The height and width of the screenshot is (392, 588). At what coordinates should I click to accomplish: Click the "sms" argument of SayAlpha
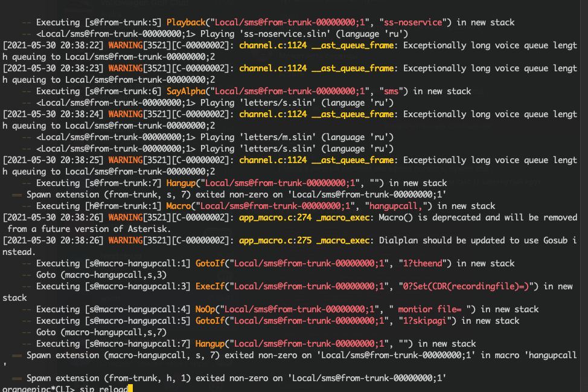point(391,91)
